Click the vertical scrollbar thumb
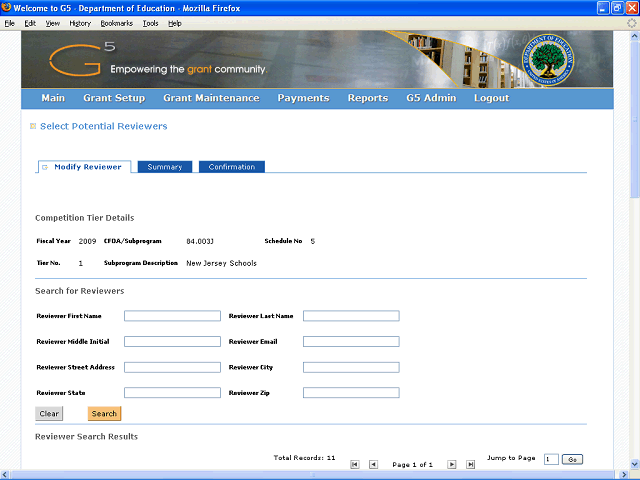Screen dimensions: 640x480 pos(634,118)
